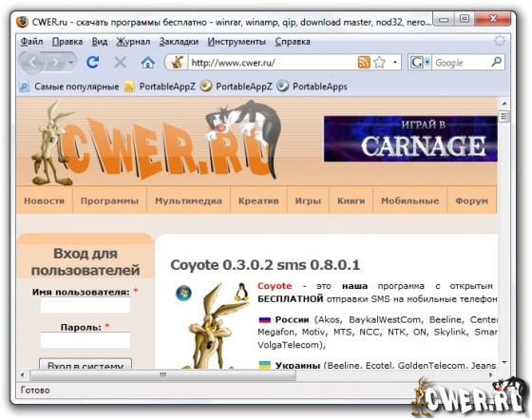Go to the Игры section

(x=308, y=200)
